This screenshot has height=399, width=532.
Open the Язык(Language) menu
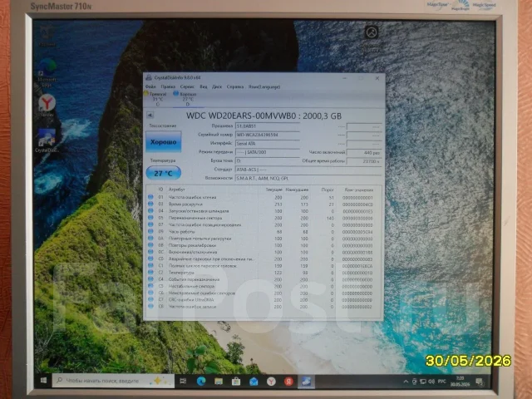coord(264,86)
